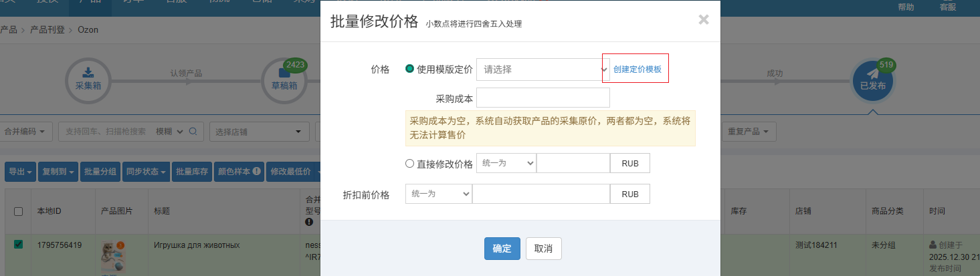980x276 pixels.
Task: Select the 使用模版定价 radio option
Action: 410,69
